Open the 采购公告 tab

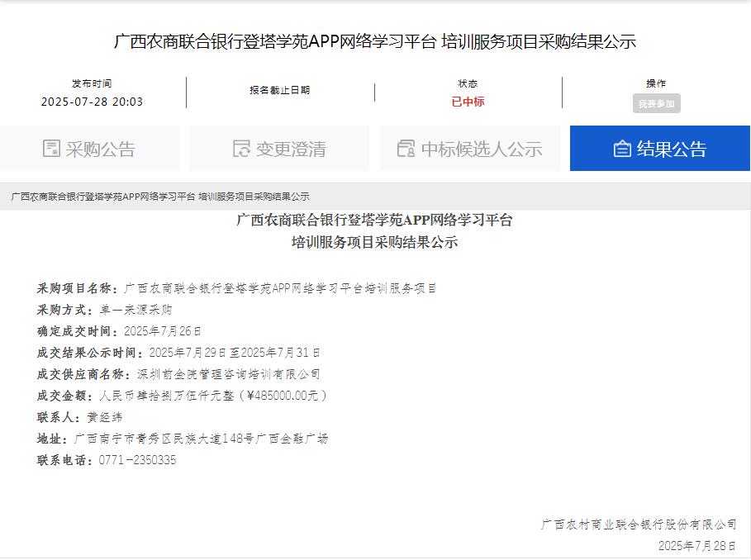click(x=89, y=149)
